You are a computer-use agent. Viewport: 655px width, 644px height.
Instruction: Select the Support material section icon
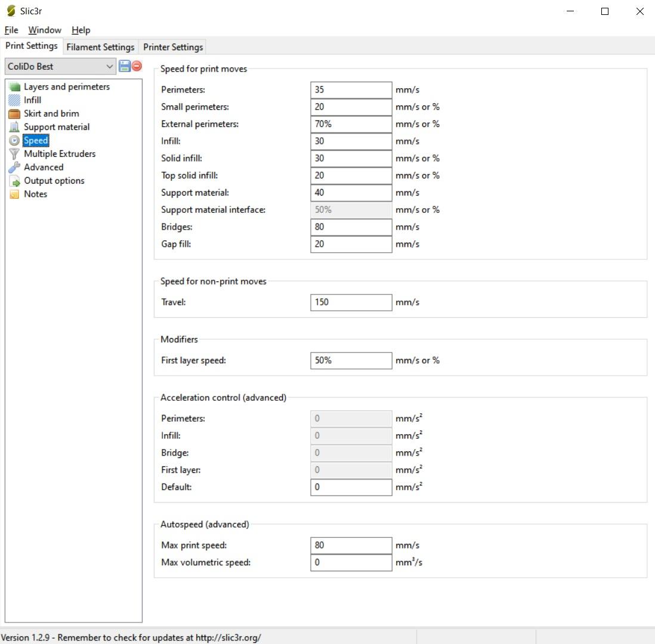pos(14,127)
